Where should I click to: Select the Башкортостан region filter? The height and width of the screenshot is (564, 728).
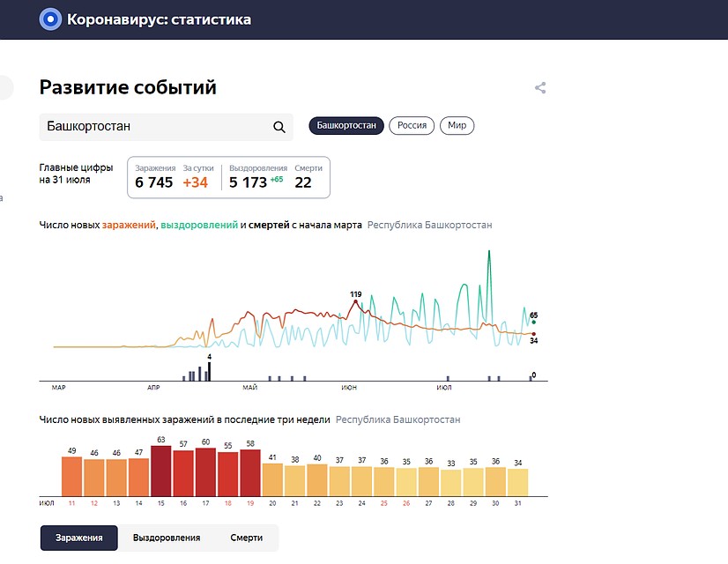[346, 126]
